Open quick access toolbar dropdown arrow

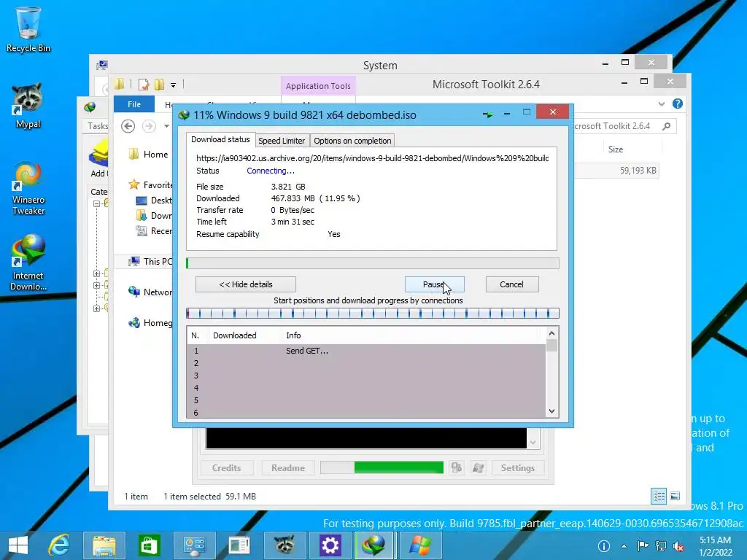point(173,85)
